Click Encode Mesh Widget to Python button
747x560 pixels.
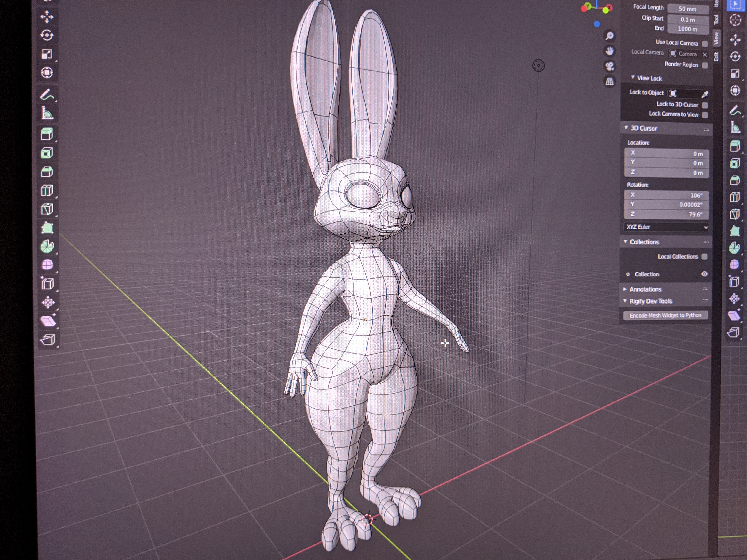coord(665,315)
